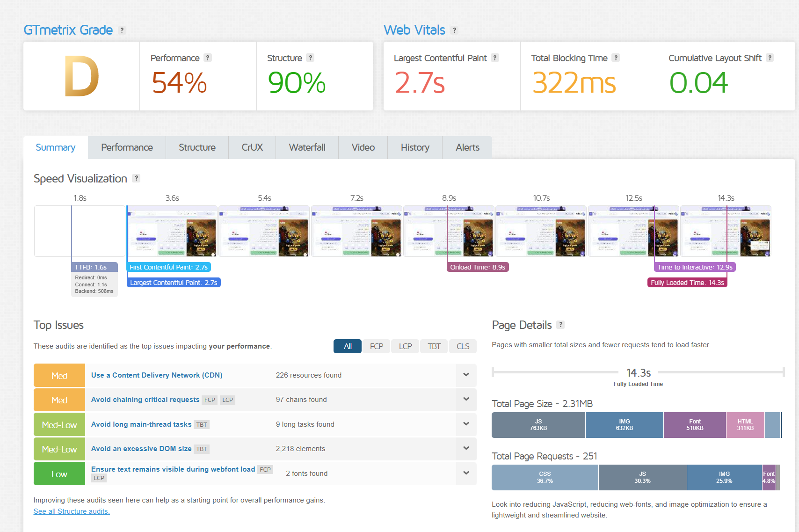Select the 8.9s filmstrip frame thumbnail
This screenshot has height=532, width=799.
pos(449,231)
